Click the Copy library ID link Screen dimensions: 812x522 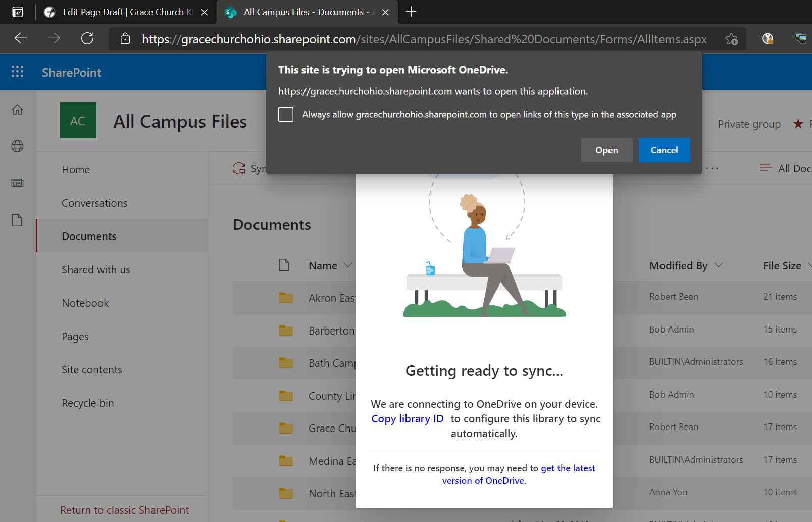(408, 419)
